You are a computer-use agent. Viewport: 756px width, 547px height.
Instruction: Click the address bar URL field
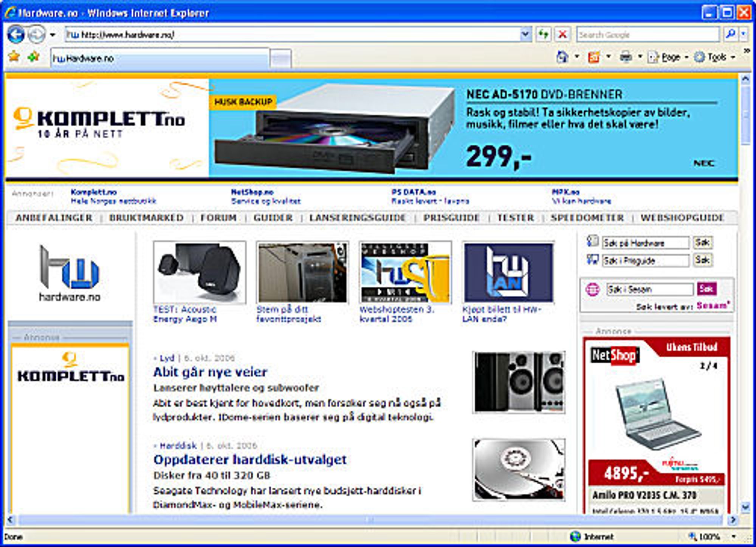tap(292, 35)
